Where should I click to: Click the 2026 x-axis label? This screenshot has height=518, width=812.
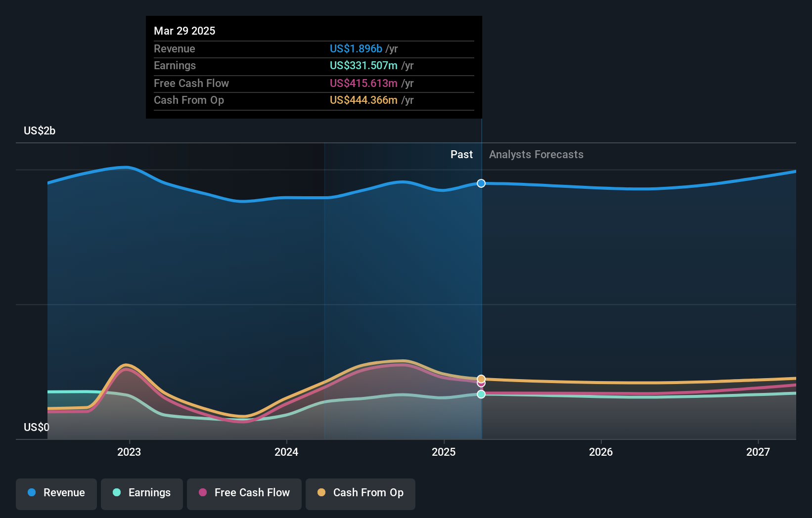(x=601, y=452)
